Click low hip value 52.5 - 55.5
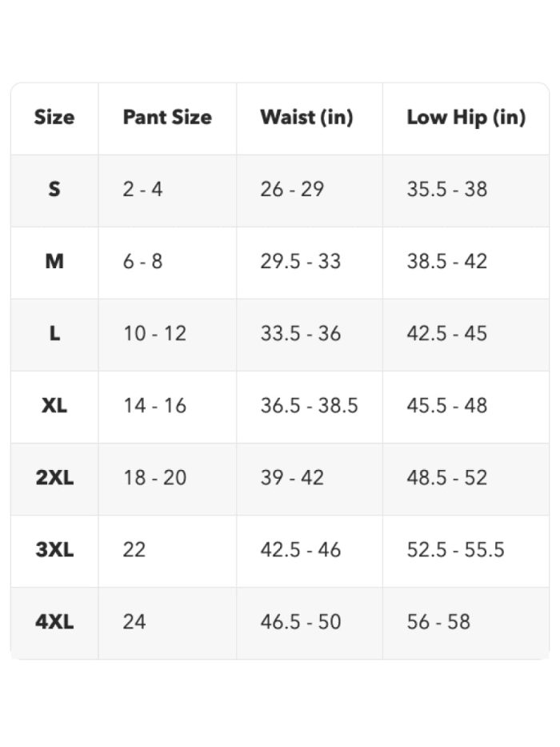This screenshot has width=560, height=747. point(455,550)
